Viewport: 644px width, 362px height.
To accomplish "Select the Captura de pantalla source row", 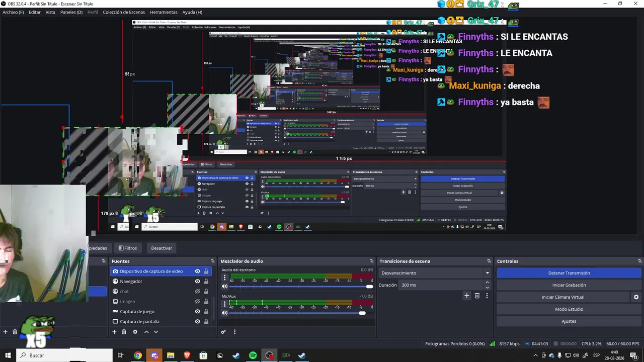I will pos(160,322).
